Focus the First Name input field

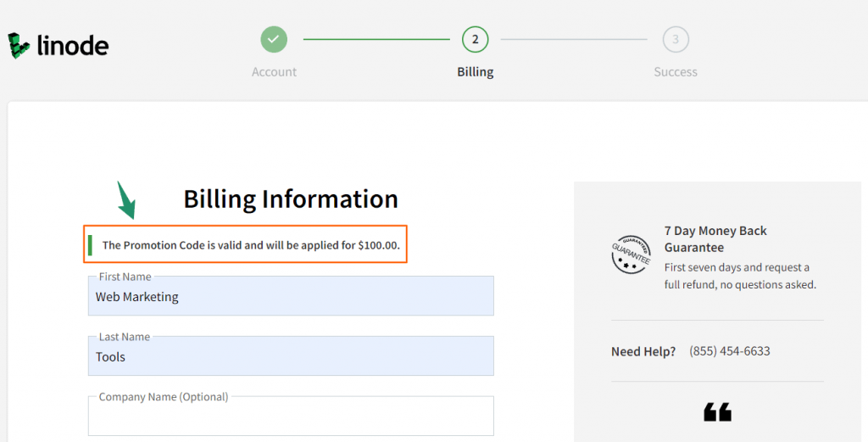(x=291, y=296)
